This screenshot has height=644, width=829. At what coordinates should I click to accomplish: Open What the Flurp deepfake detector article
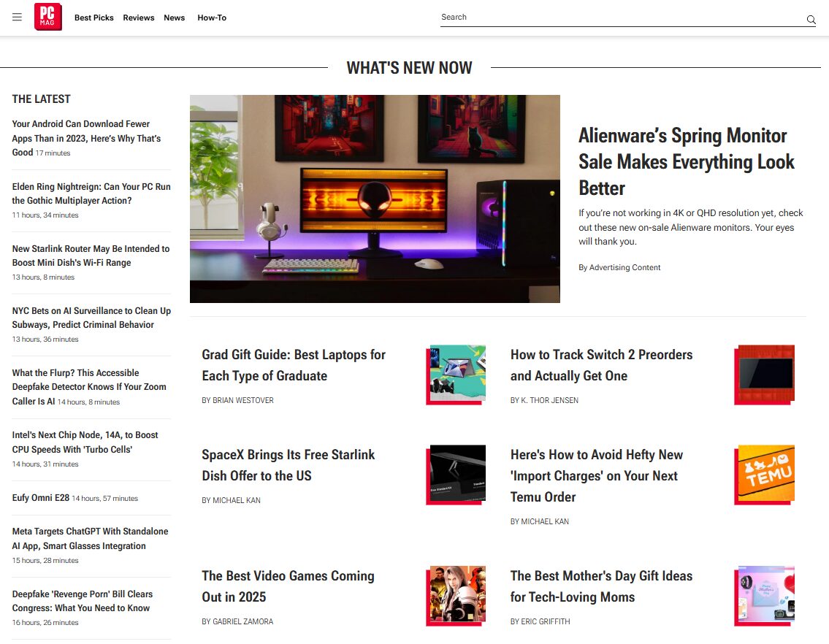[x=89, y=387]
